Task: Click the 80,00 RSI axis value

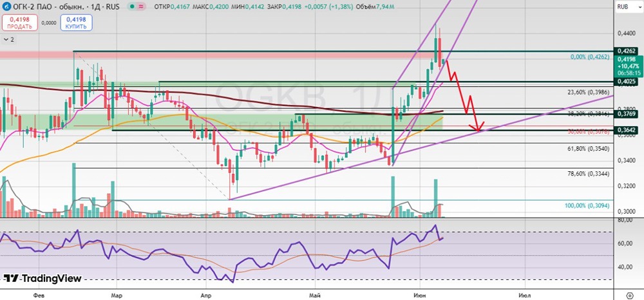Action: click(624, 220)
